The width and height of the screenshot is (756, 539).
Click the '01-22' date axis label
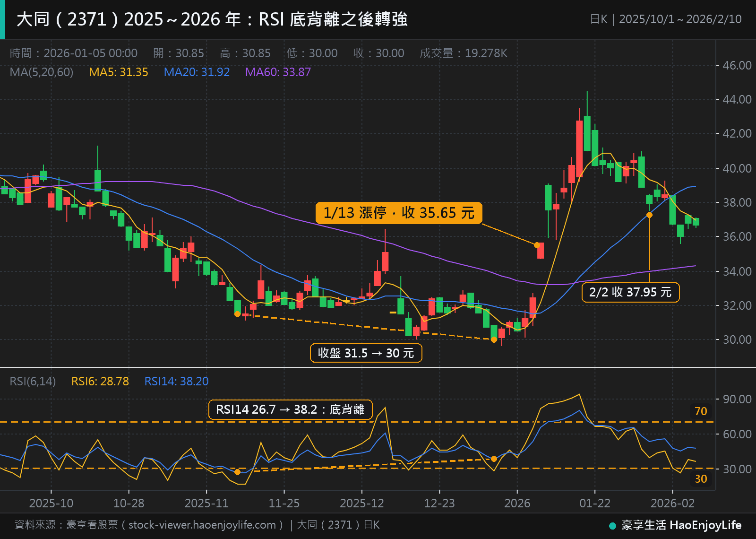coord(595,503)
